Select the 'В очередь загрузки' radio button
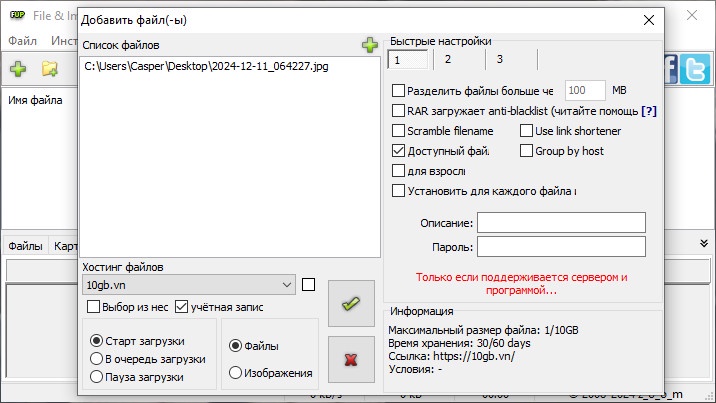 click(x=96, y=359)
